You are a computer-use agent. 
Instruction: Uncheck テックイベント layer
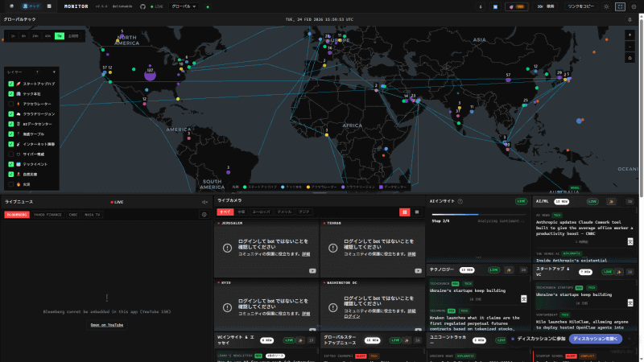click(11, 164)
